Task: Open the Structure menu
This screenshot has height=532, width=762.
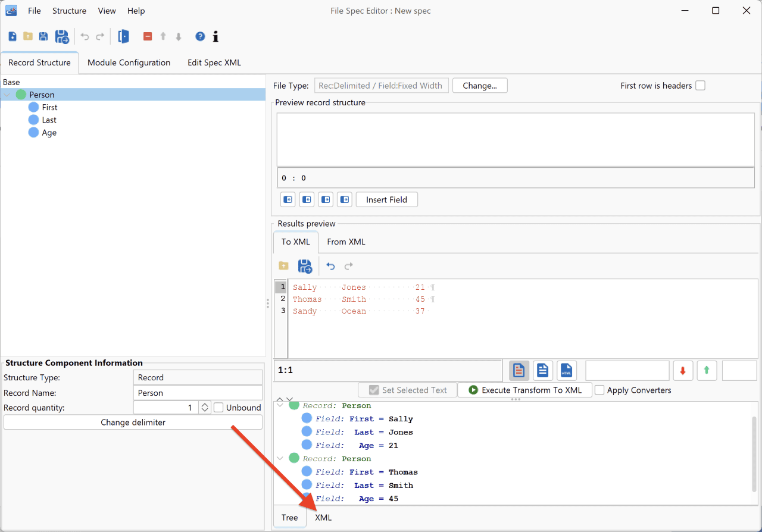Action: (69, 11)
